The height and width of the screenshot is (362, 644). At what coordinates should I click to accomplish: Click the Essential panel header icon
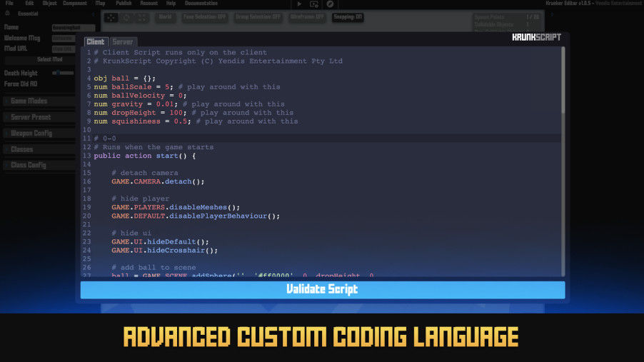pyautogui.click(x=9, y=14)
